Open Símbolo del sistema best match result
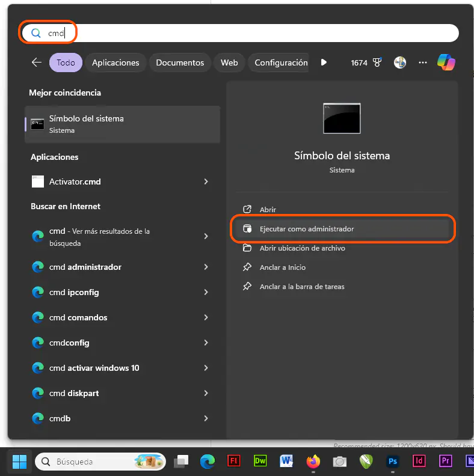 [122, 124]
